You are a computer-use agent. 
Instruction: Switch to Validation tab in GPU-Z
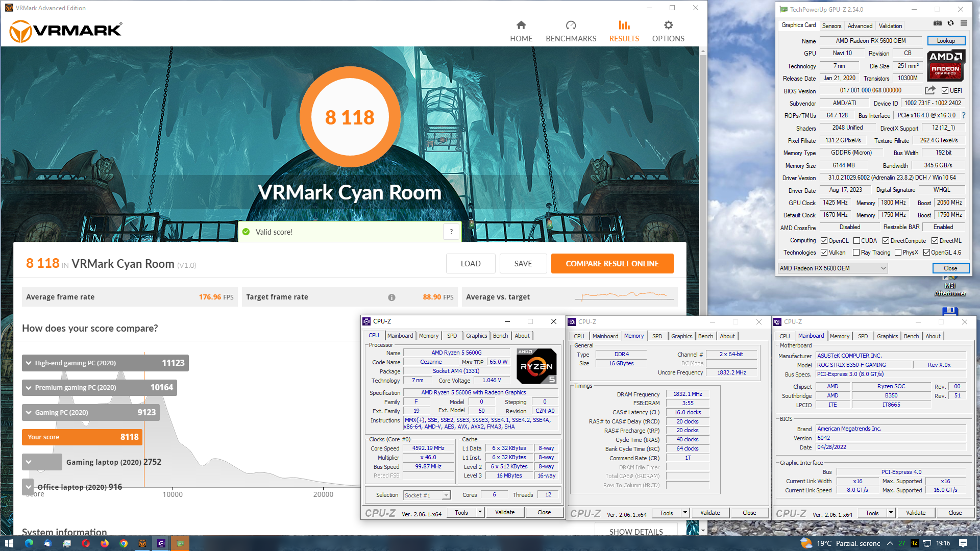point(890,26)
